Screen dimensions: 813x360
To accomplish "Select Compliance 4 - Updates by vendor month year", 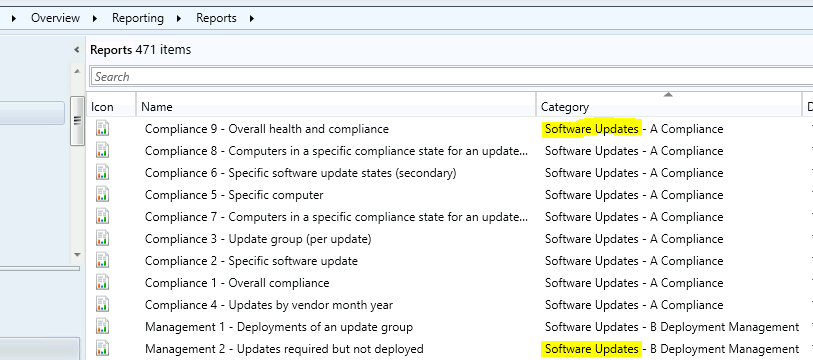I will (269, 305).
